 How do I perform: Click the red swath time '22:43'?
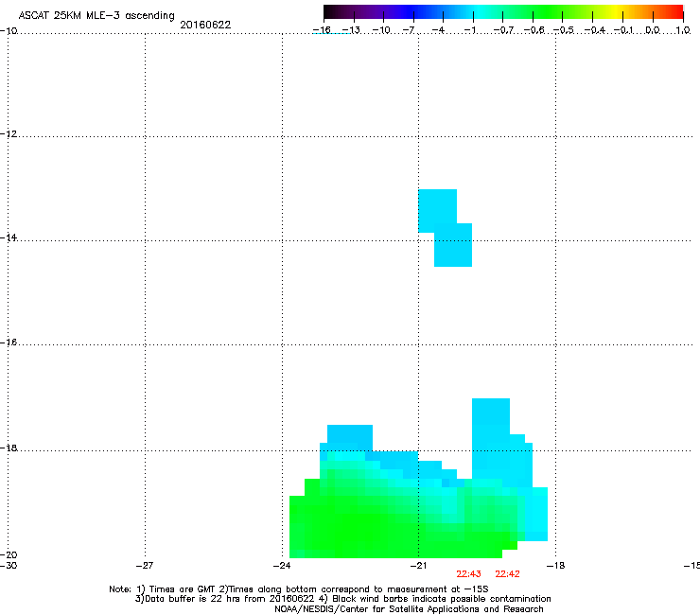[469, 574]
